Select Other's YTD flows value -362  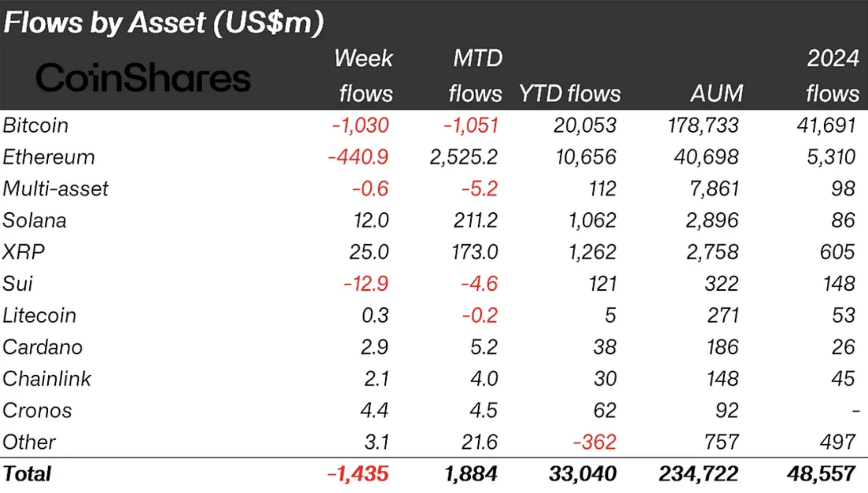(595, 442)
